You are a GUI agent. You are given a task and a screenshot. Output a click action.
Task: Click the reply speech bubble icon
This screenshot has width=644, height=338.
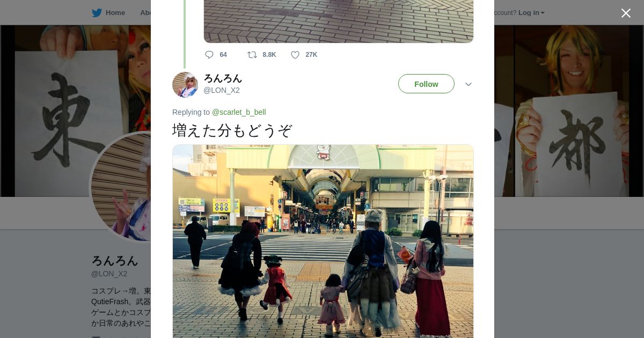pyautogui.click(x=209, y=55)
